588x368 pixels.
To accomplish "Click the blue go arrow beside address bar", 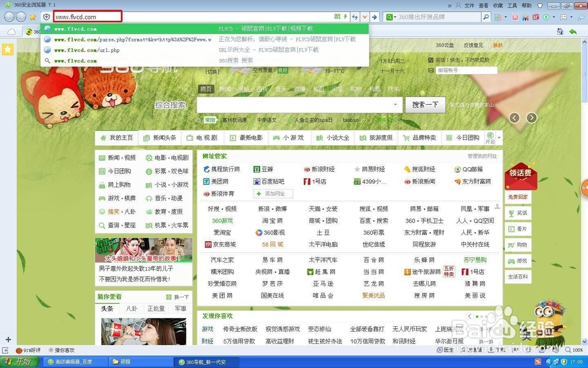I will coord(374,17).
